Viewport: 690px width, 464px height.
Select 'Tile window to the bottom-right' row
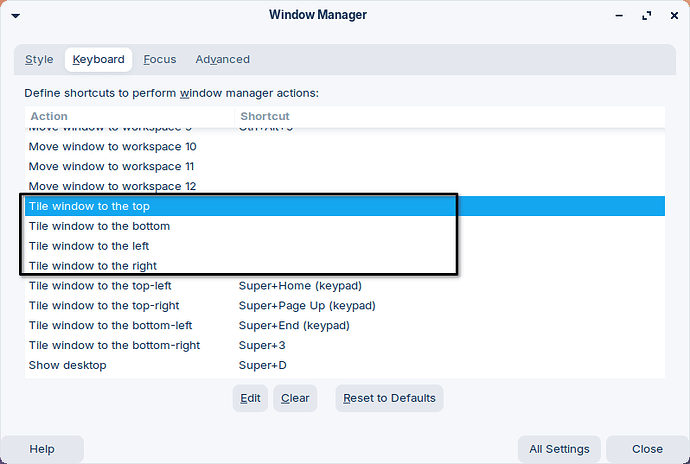tap(114, 346)
